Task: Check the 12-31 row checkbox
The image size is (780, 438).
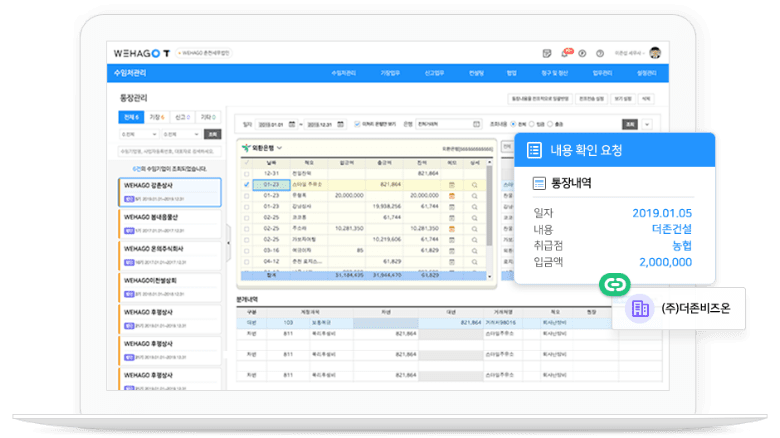Action: click(x=246, y=174)
